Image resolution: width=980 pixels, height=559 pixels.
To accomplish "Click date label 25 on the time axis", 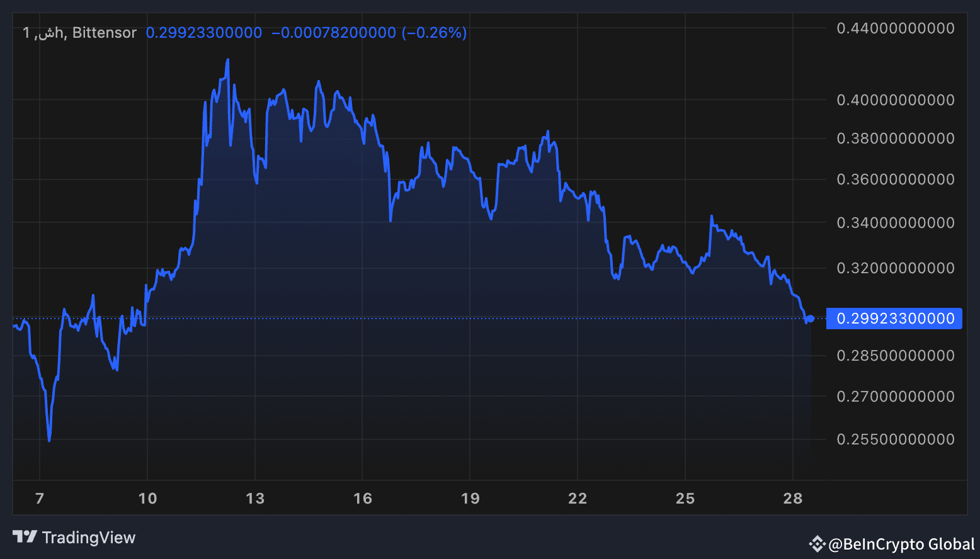I will coord(685,499).
